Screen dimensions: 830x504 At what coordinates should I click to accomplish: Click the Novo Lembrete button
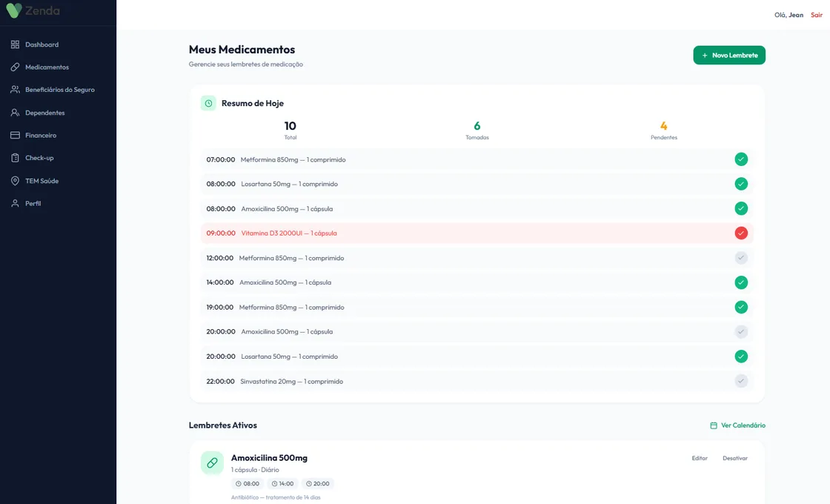coord(729,55)
